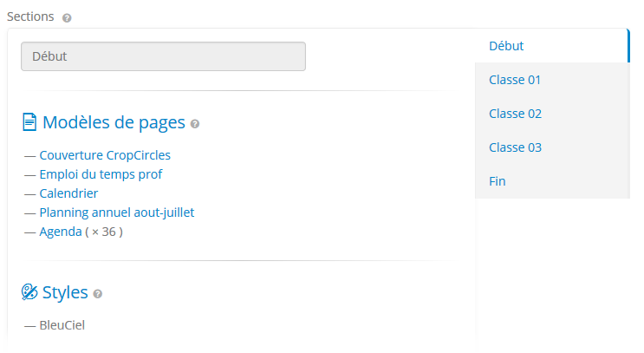Open the Calendrier page template
This screenshot has height=353, width=644.
(x=68, y=193)
